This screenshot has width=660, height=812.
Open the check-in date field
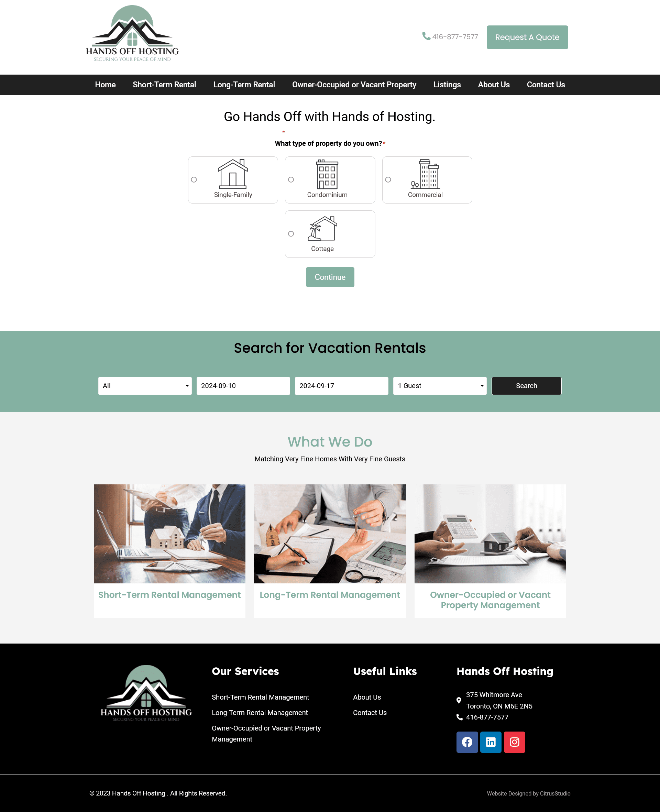click(x=243, y=386)
